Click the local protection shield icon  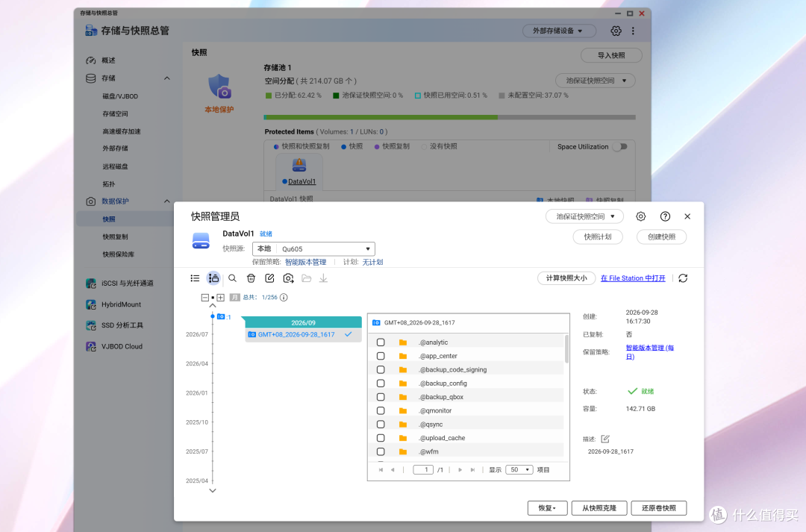(219, 87)
